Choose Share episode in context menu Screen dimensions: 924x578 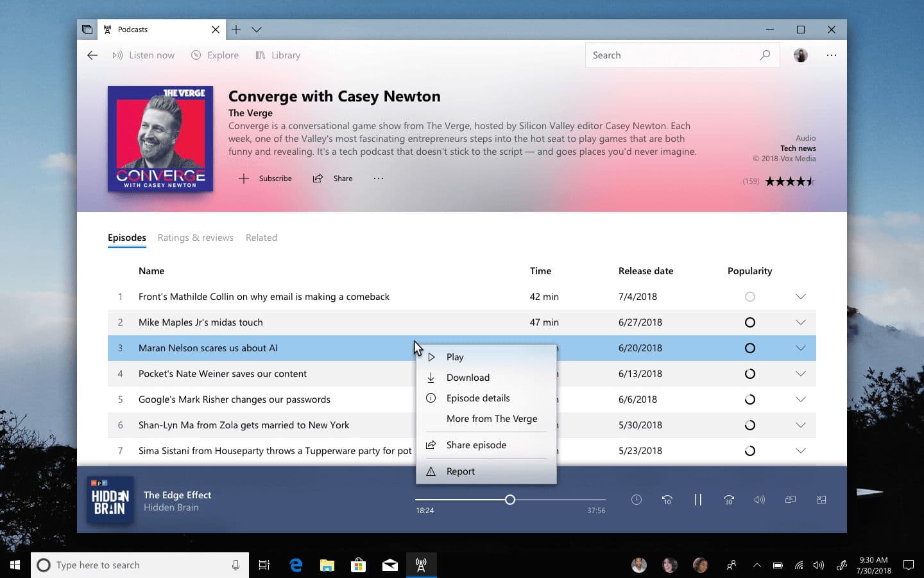coord(486,445)
